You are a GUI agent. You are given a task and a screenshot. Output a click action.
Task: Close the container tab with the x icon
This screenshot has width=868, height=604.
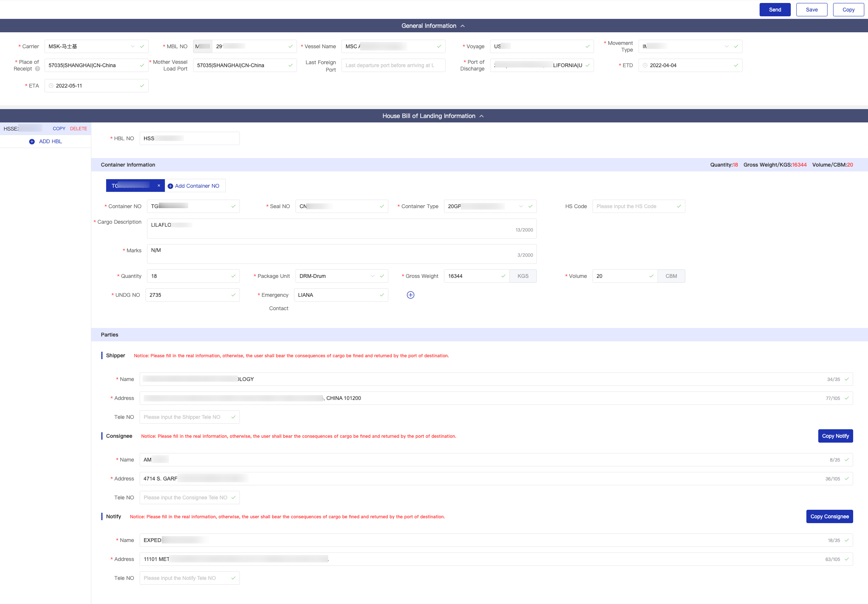[159, 186]
